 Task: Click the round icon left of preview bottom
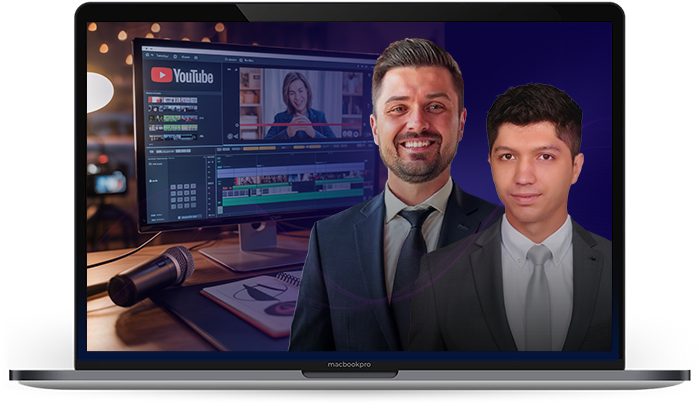232,135
